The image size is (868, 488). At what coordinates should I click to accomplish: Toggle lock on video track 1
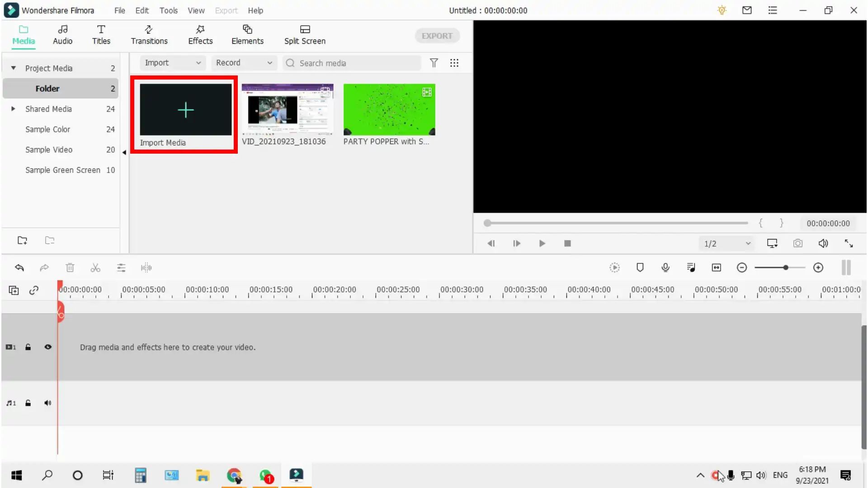(x=28, y=347)
